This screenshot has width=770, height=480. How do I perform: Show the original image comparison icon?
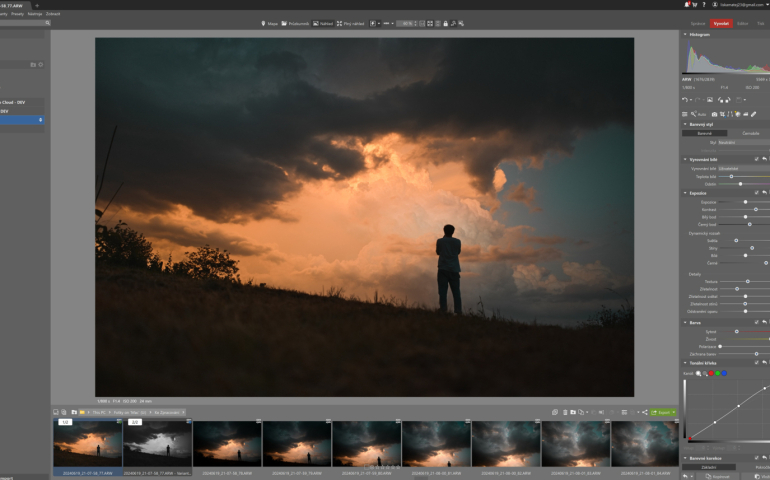[x=710, y=100]
